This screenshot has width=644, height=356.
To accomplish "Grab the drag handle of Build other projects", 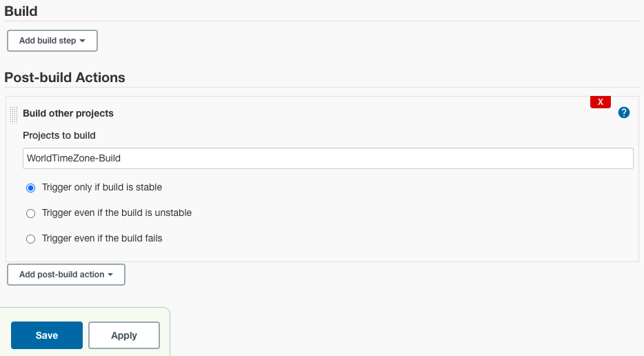I will pyautogui.click(x=14, y=115).
